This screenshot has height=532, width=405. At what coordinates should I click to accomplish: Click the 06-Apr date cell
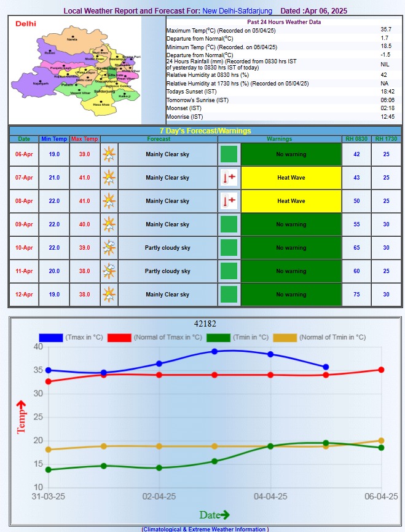24,154
